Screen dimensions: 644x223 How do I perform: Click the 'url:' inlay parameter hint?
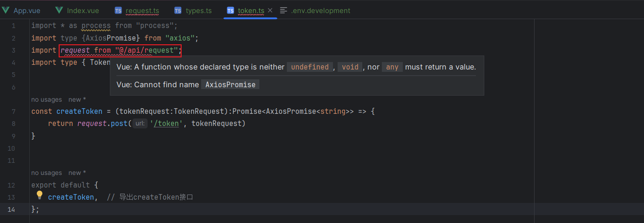pyautogui.click(x=139, y=124)
